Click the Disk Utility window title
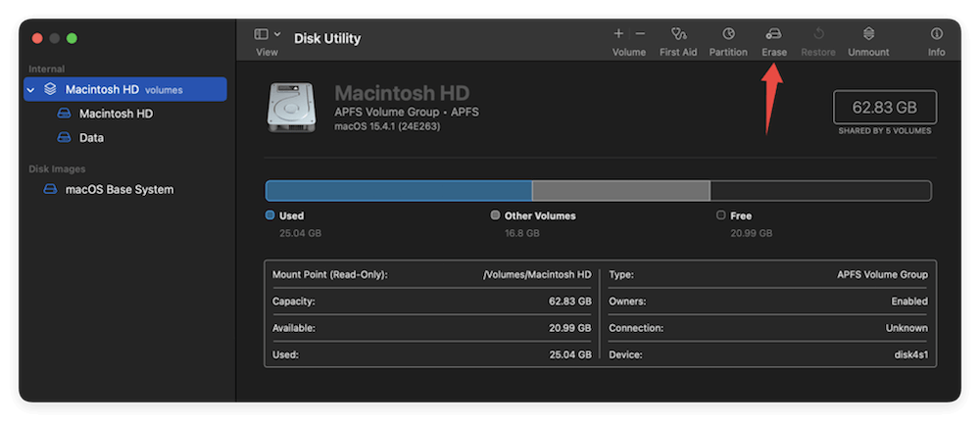 pos(327,38)
